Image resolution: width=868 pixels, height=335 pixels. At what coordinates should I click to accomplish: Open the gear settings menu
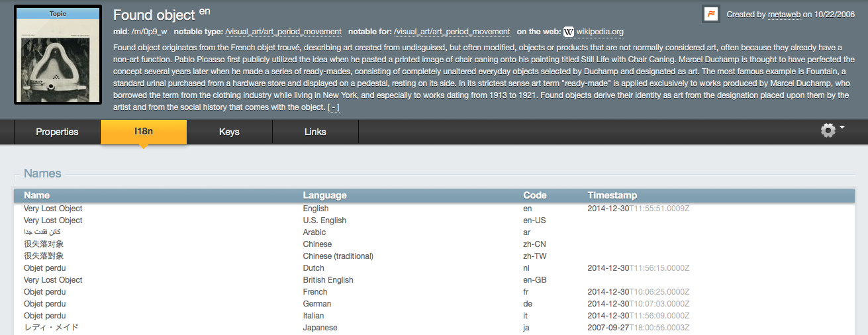(x=832, y=130)
